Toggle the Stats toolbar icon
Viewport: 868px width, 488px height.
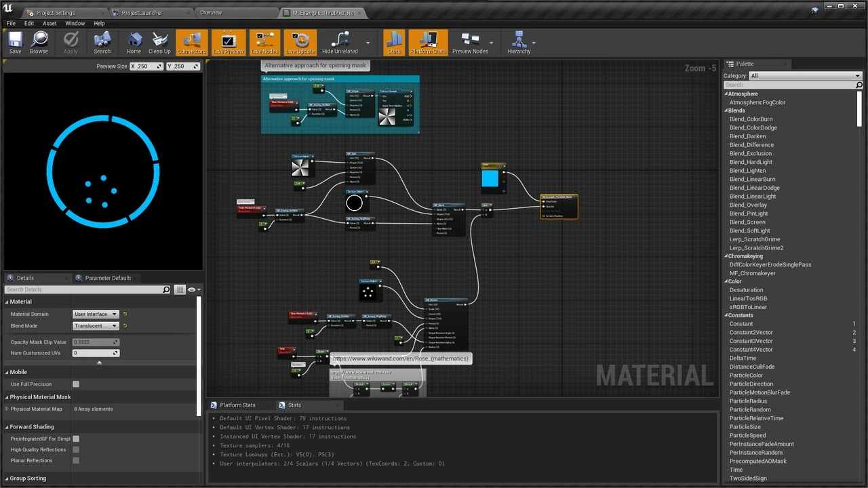pyautogui.click(x=394, y=42)
